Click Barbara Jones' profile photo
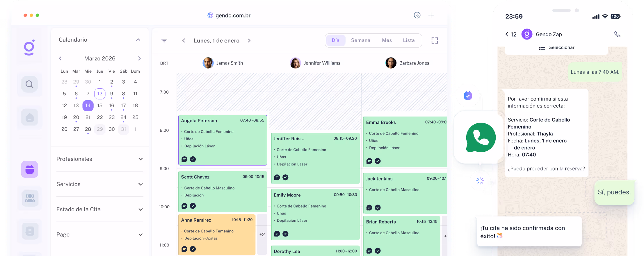 coord(391,63)
